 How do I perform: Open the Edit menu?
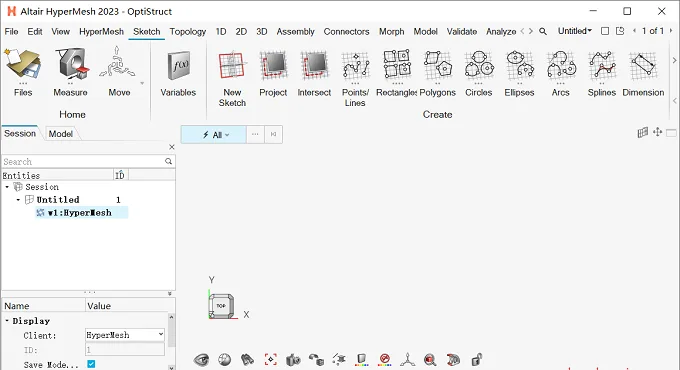click(x=35, y=32)
